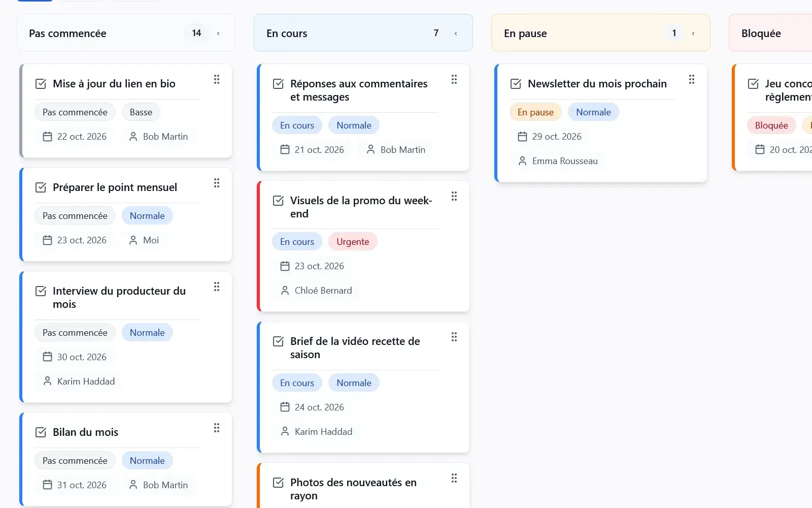Open En pause status tag on Newsletter card
Screen dimensions: 812x508
tap(535, 112)
